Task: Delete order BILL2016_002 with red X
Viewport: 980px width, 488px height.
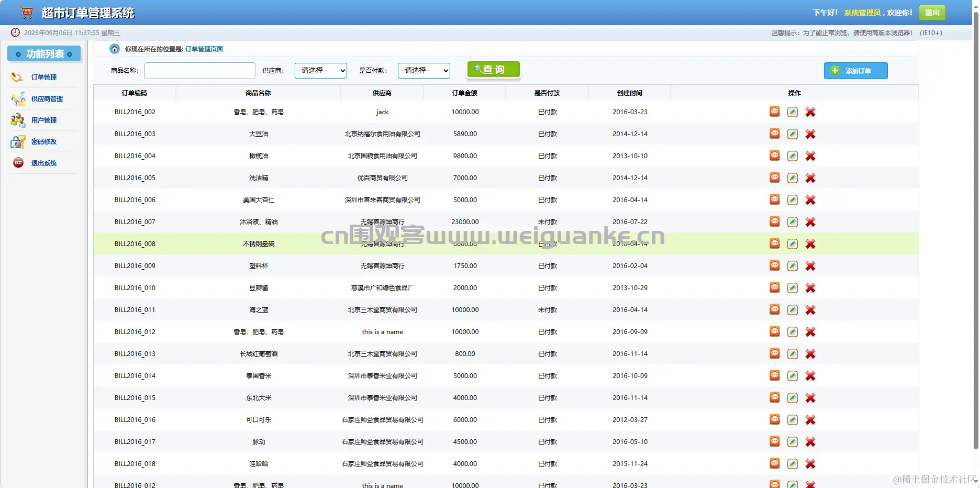Action: pyautogui.click(x=810, y=112)
